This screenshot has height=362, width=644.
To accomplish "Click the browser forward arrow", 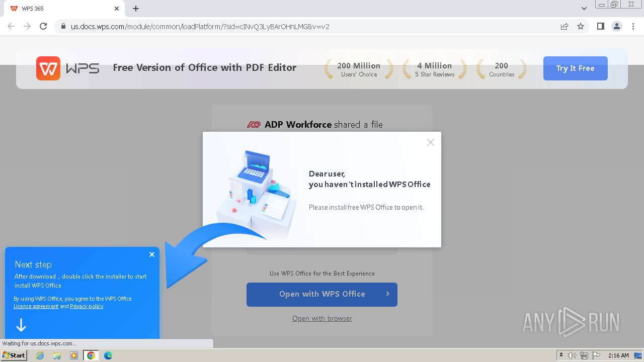I will coord(27,26).
